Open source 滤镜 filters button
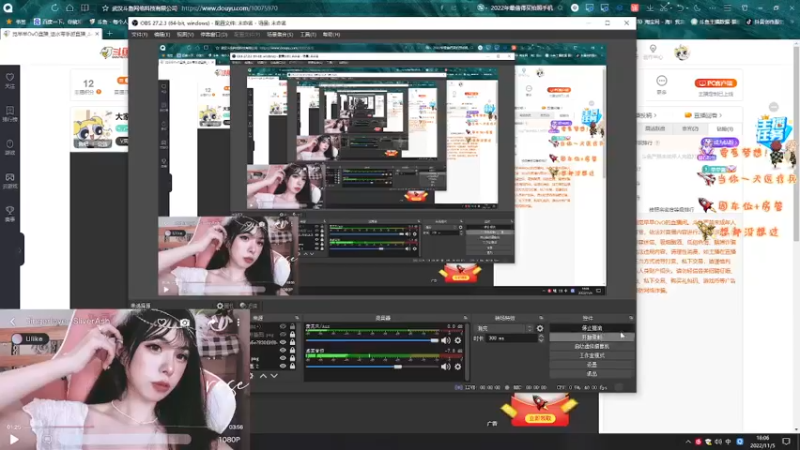The width and height of the screenshot is (800, 450). click(249, 306)
